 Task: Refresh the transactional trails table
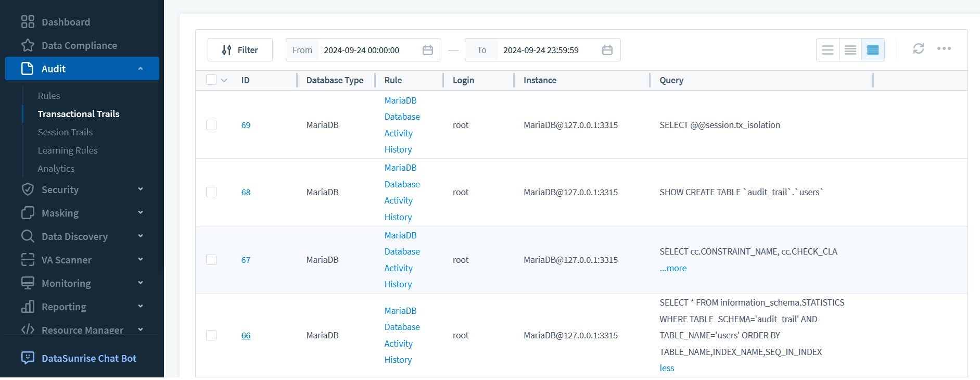click(919, 48)
